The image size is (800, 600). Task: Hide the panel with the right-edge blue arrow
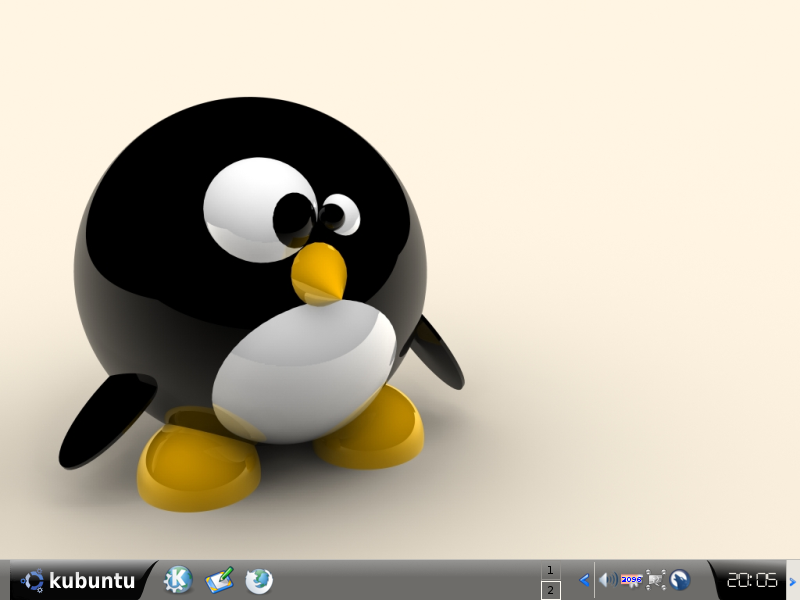(793, 581)
